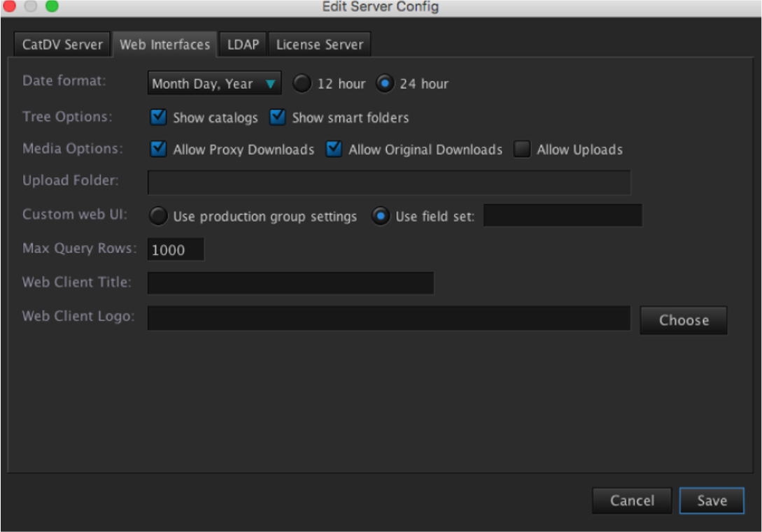The width and height of the screenshot is (762, 532).
Task: Click the Web Client Title field
Action: (290, 283)
